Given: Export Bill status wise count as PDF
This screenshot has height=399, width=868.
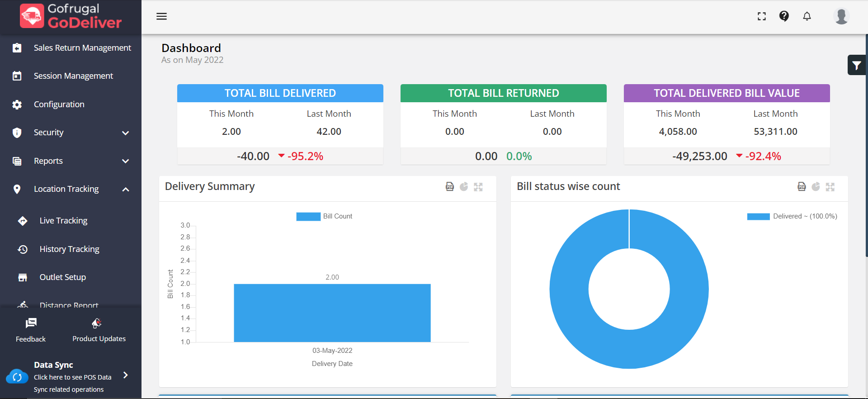Looking at the screenshot, I should point(802,187).
